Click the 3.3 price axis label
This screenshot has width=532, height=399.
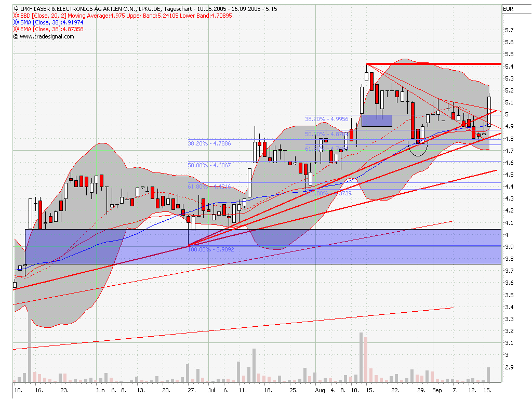click(509, 320)
